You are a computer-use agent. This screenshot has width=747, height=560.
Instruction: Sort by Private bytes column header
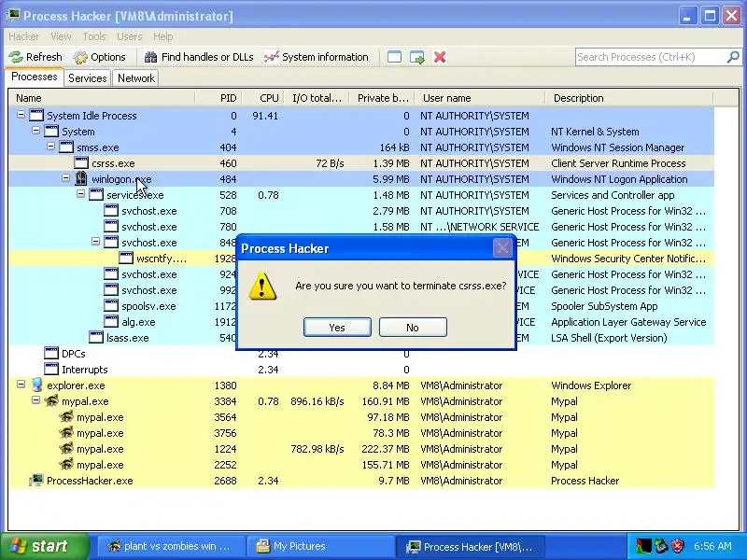point(382,98)
